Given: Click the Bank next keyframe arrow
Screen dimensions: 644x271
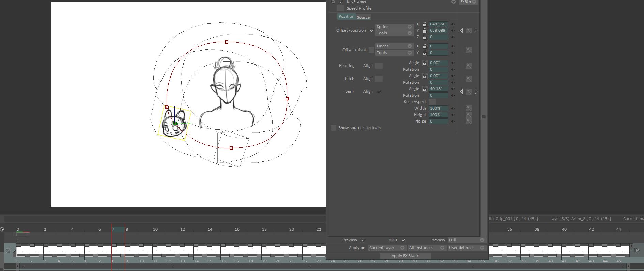Looking at the screenshot, I should pos(476,92).
